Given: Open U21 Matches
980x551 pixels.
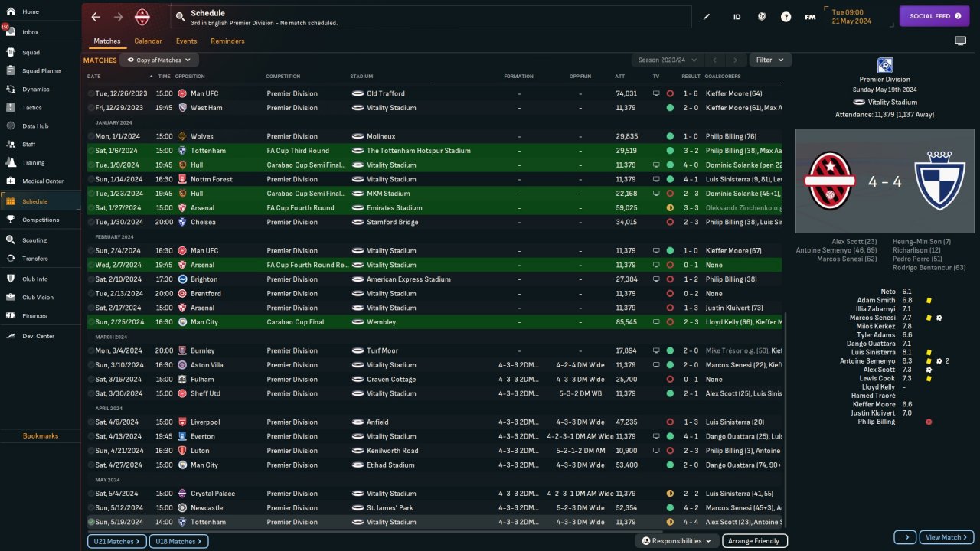Looking at the screenshot, I should [115, 541].
